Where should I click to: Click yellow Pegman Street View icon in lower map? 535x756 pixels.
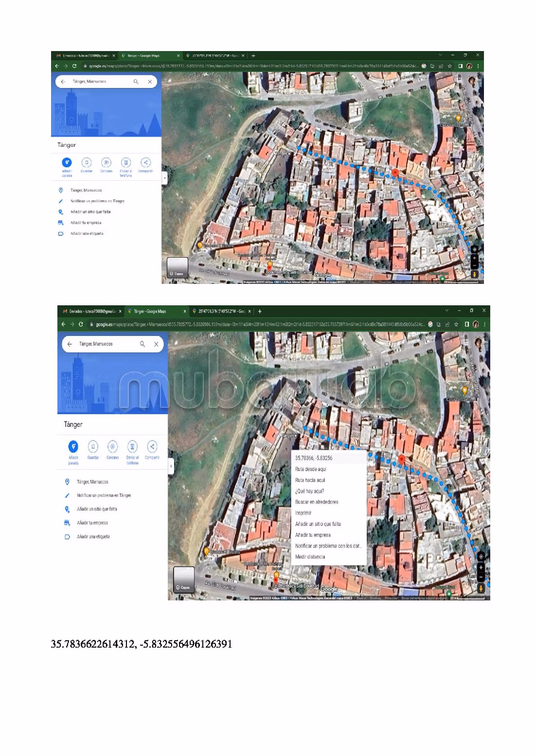pos(481,588)
